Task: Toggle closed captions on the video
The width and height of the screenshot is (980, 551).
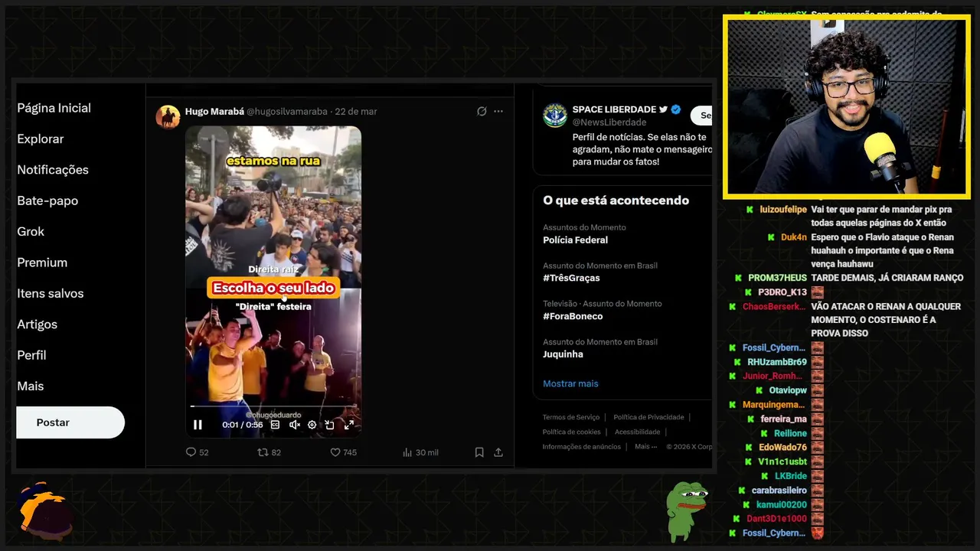Action: click(x=275, y=425)
